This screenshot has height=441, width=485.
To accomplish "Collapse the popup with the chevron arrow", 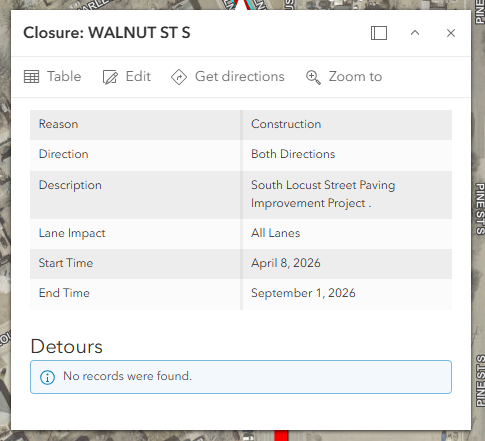I will pyautogui.click(x=415, y=33).
